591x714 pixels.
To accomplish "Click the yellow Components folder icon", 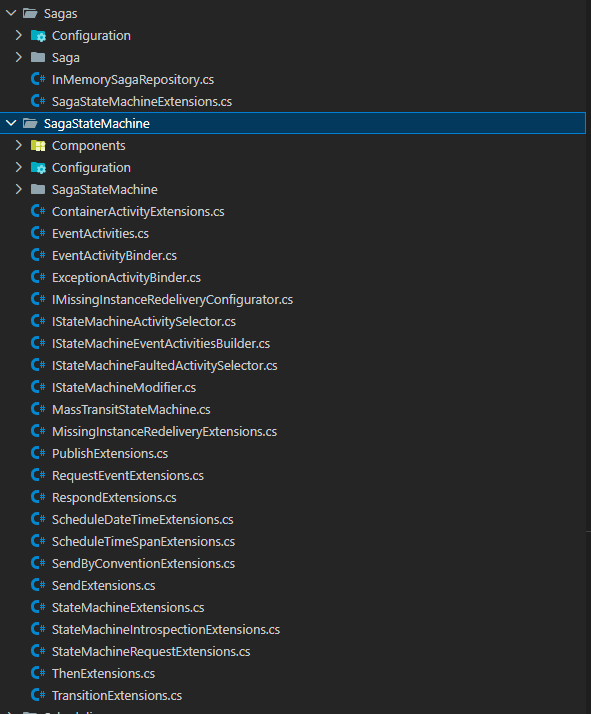I will pos(38,146).
